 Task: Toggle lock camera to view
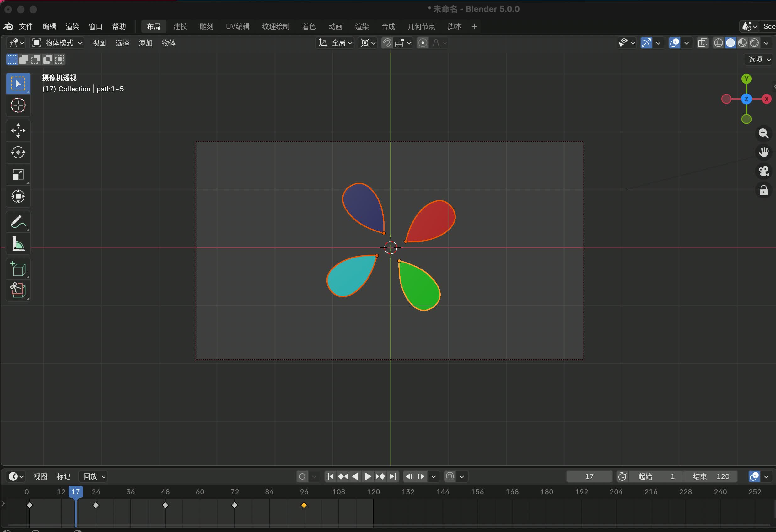[763, 191]
